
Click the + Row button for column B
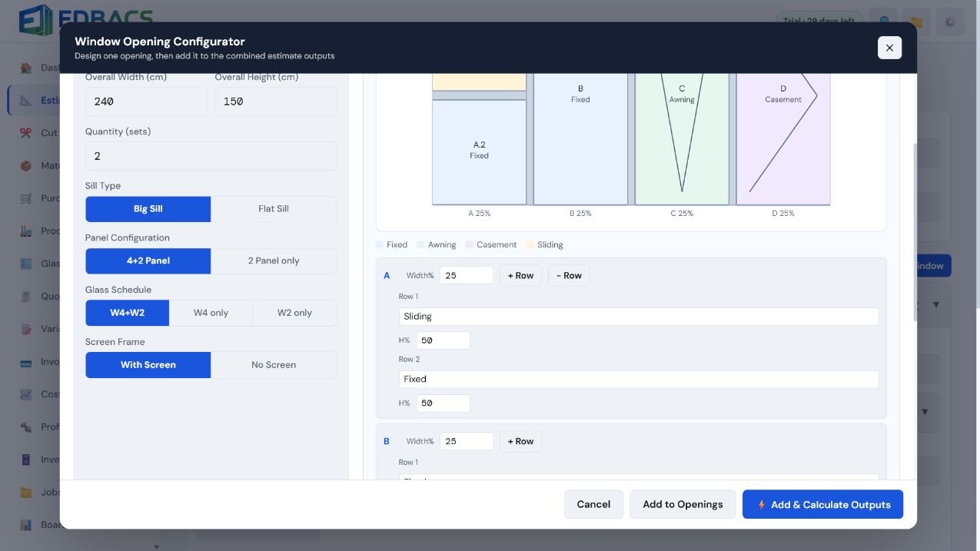520,441
